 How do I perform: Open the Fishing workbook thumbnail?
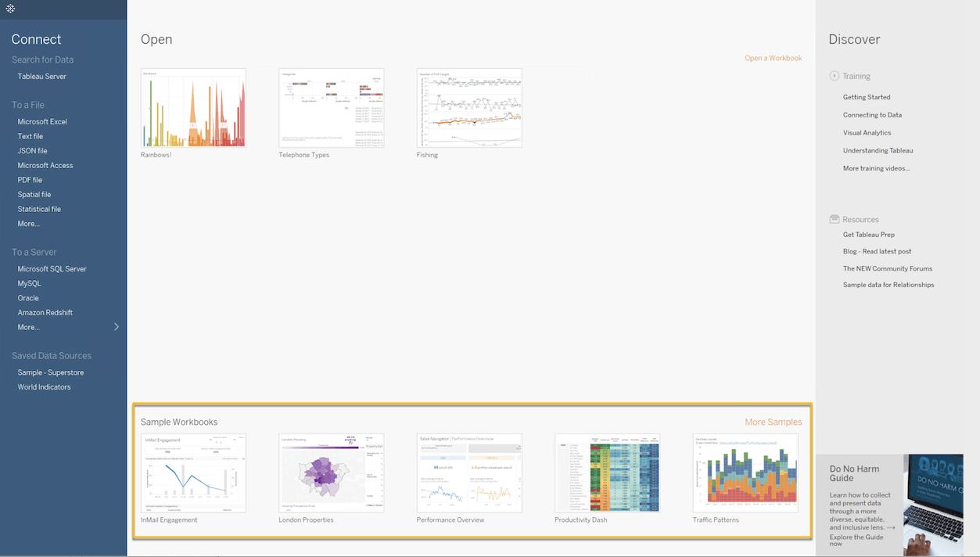pos(469,108)
